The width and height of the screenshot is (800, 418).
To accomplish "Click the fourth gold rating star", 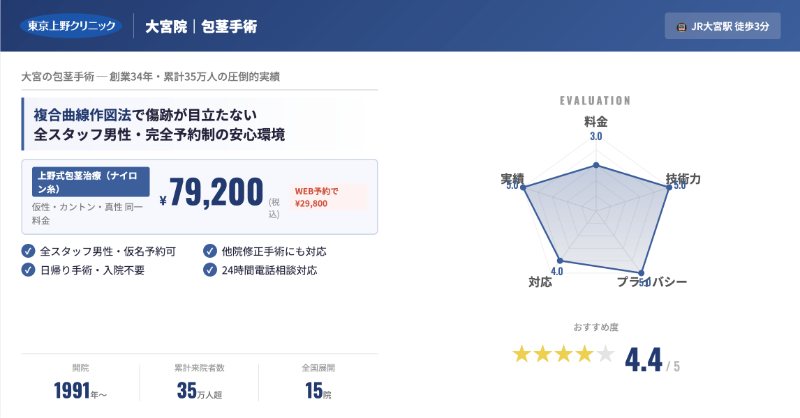I will 585,354.
